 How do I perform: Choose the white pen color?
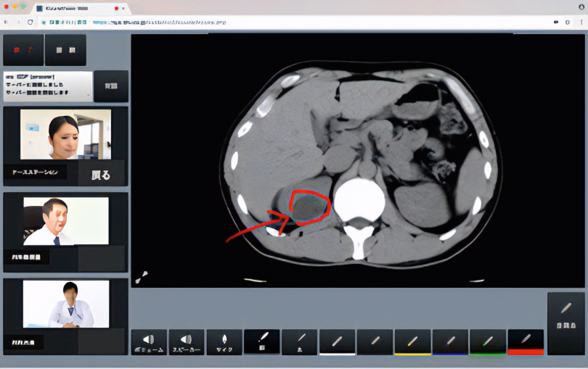(x=337, y=342)
